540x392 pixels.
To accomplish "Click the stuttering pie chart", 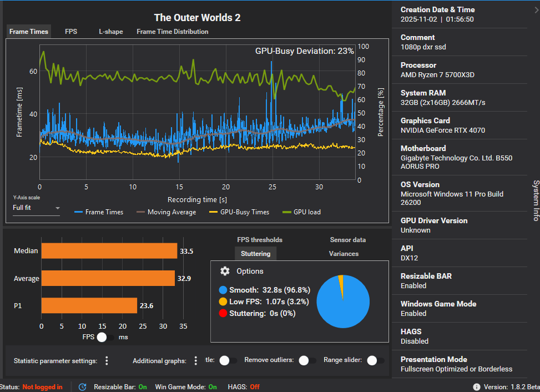I will click(343, 301).
